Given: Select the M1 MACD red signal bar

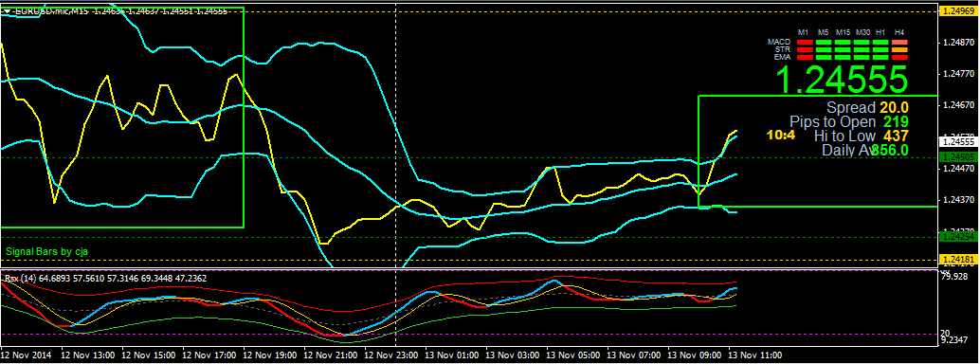Looking at the screenshot, I should [x=805, y=42].
